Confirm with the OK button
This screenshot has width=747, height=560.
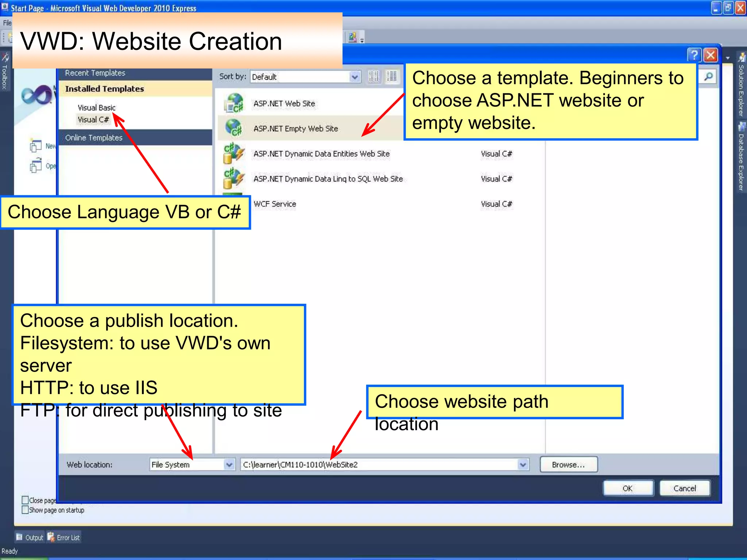click(x=628, y=488)
